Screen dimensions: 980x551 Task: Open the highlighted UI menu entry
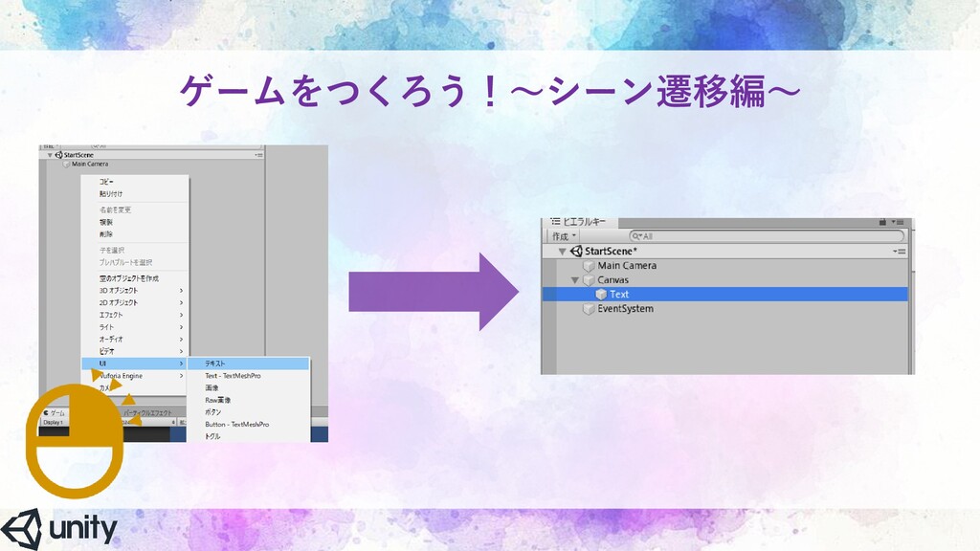click(x=135, y=364)
